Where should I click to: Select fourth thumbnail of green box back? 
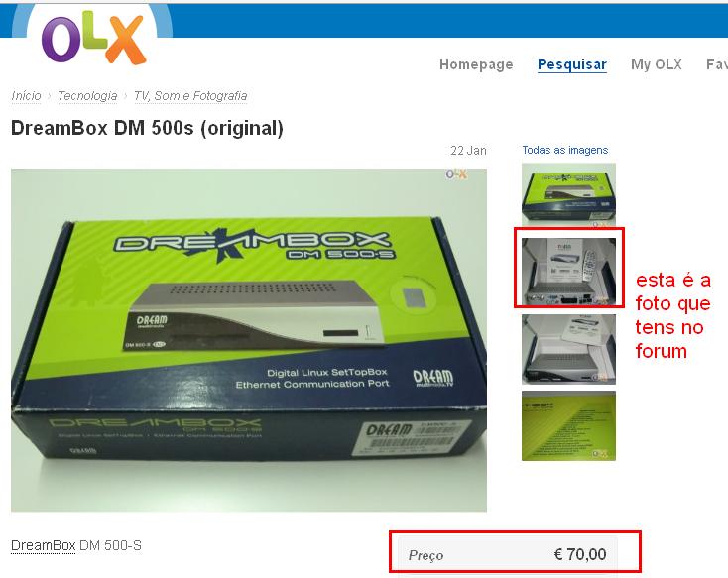[568, 425]
